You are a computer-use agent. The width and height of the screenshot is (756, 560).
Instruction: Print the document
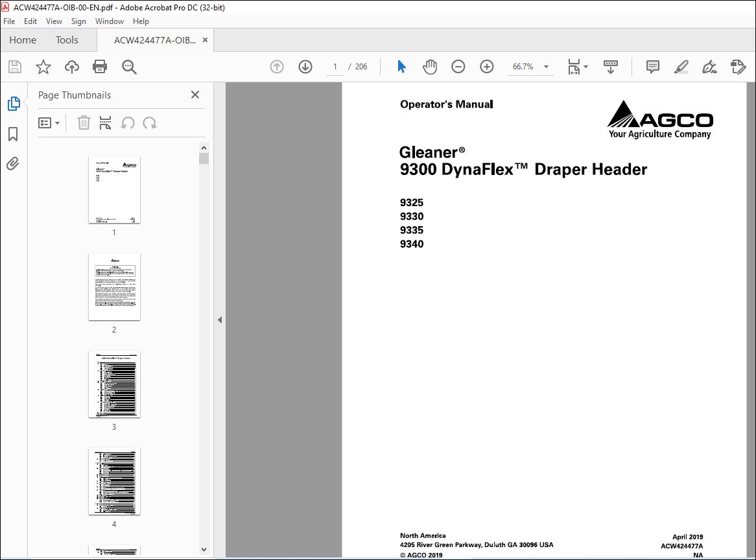(100, 67)
